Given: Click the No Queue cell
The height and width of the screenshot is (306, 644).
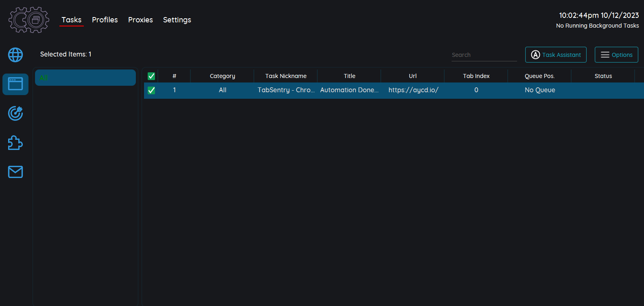Looking at the screenshot, I should 540,90.
